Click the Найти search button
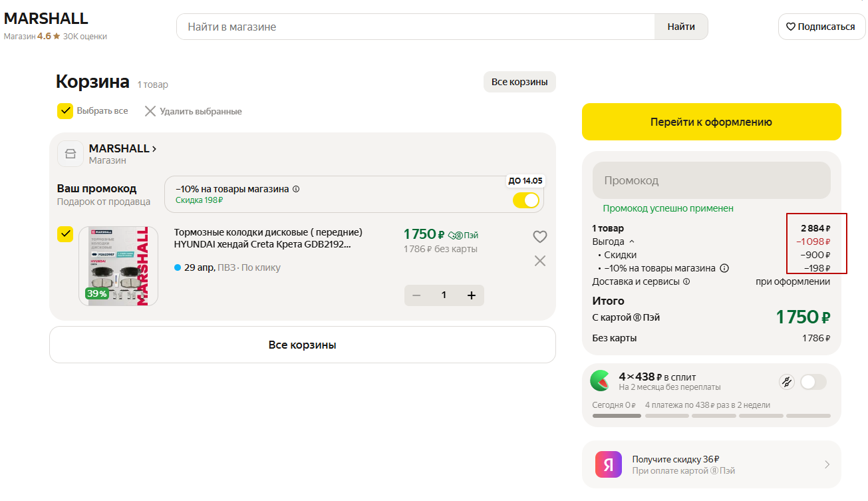The width and height of the screenshot is (868, 501). [682, 27]
